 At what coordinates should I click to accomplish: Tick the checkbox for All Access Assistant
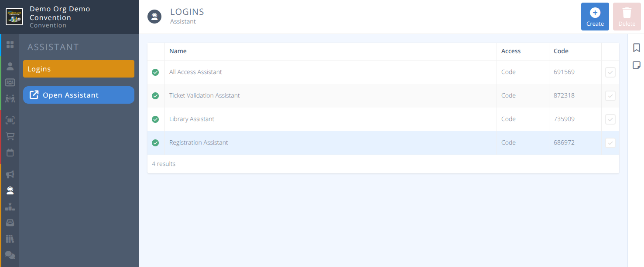(x=610, y=72)
